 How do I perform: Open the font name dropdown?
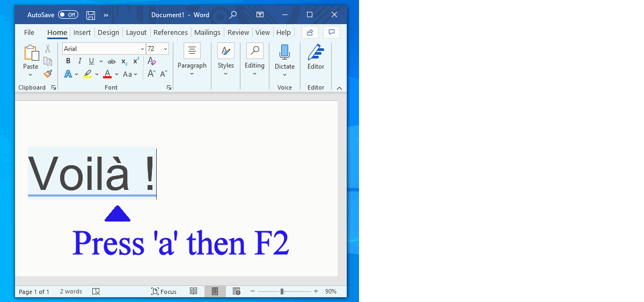pos(142,49)
